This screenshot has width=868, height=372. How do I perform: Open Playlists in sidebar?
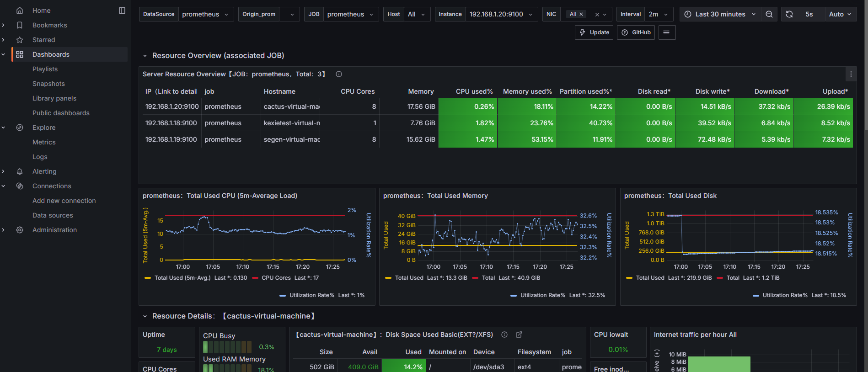click(x=45, y=69)
